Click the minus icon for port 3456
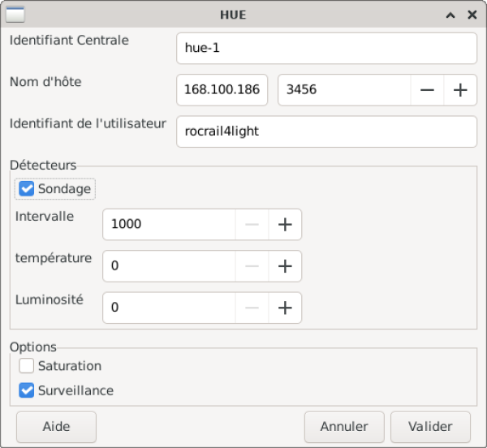 [x=427, y=90]
